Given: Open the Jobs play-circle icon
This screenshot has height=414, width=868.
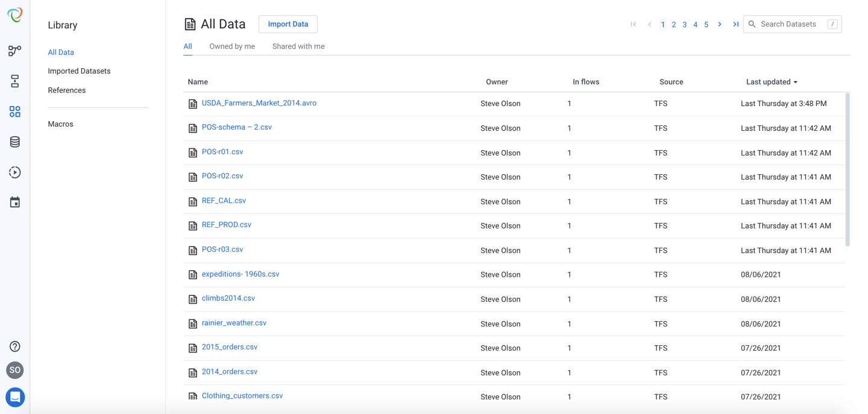Looking at the screenshot, I should click(14, 172).
